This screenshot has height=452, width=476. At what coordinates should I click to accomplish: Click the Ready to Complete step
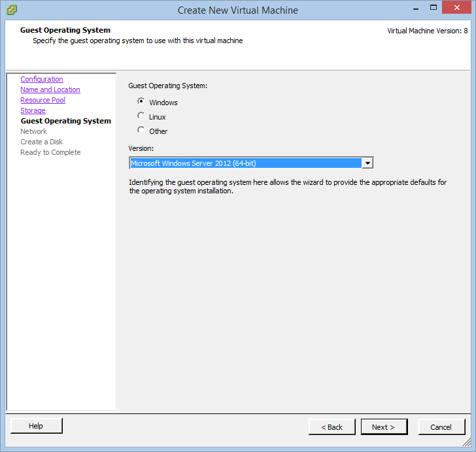(50, 152)
